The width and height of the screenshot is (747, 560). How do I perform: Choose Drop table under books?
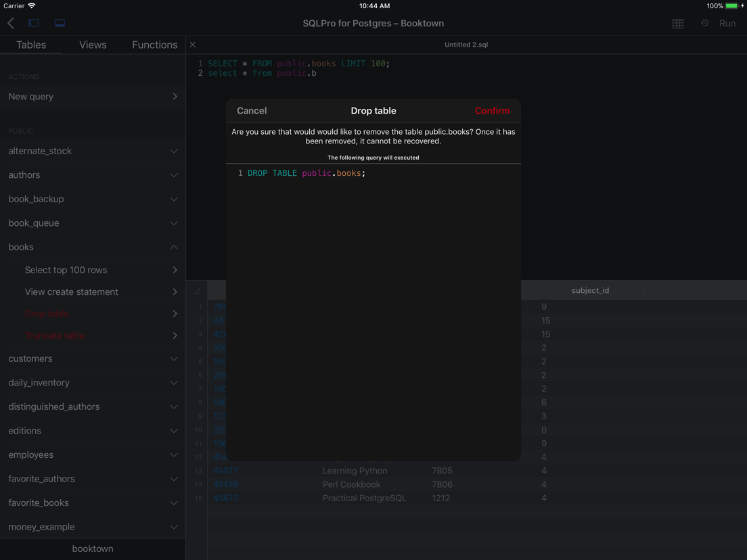point(93,314)
